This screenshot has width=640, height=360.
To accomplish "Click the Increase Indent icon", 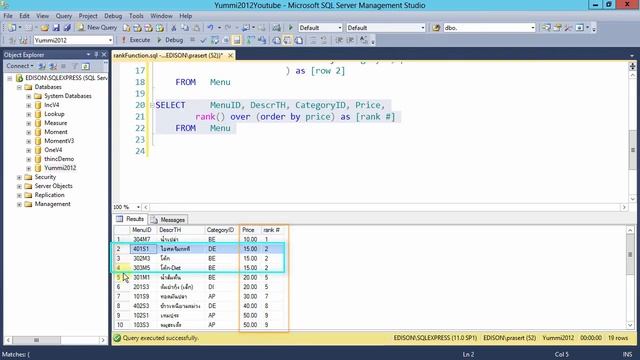I will pos(350,40).
